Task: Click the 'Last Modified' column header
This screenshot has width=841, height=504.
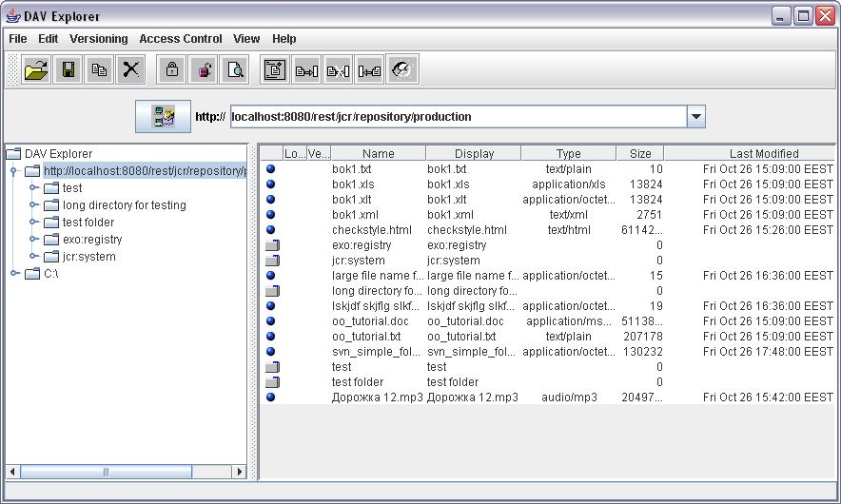Action: pos(763,153)
